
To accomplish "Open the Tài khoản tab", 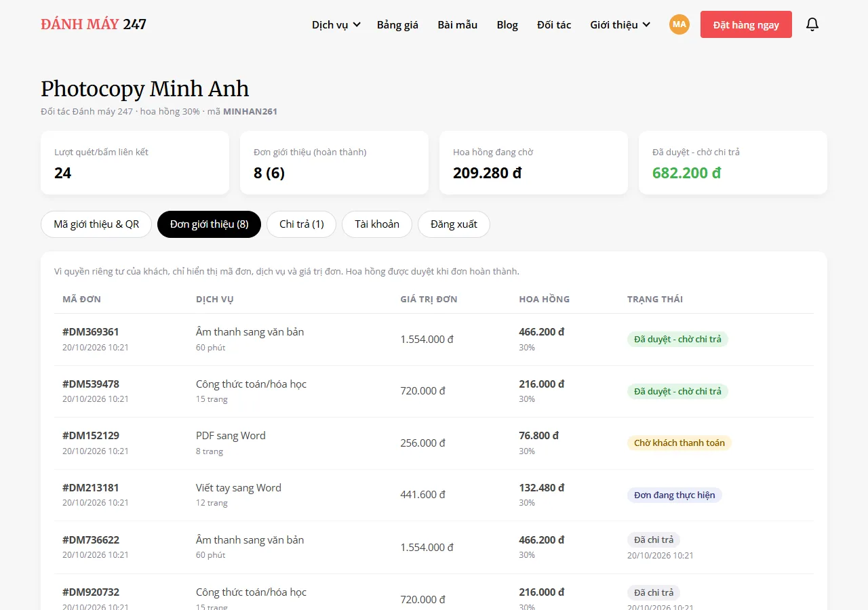I will pos(377,224).
